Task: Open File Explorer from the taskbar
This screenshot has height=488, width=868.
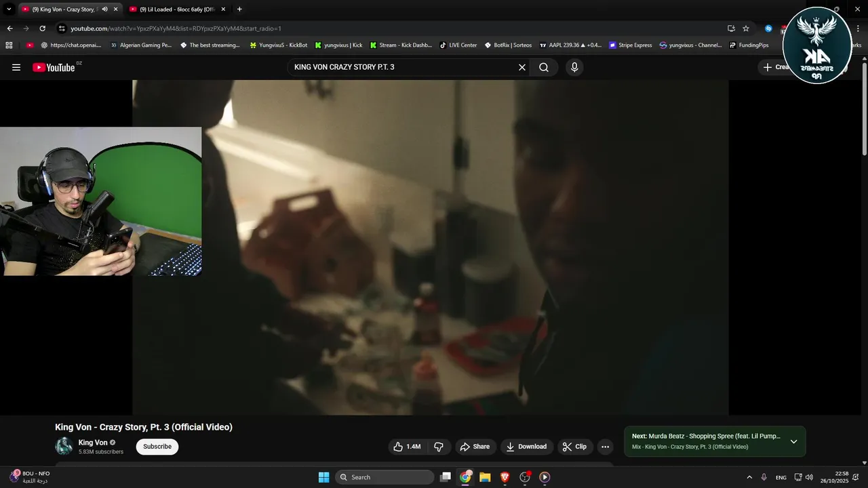Action: pyautogui.click(x=485, y=477)
